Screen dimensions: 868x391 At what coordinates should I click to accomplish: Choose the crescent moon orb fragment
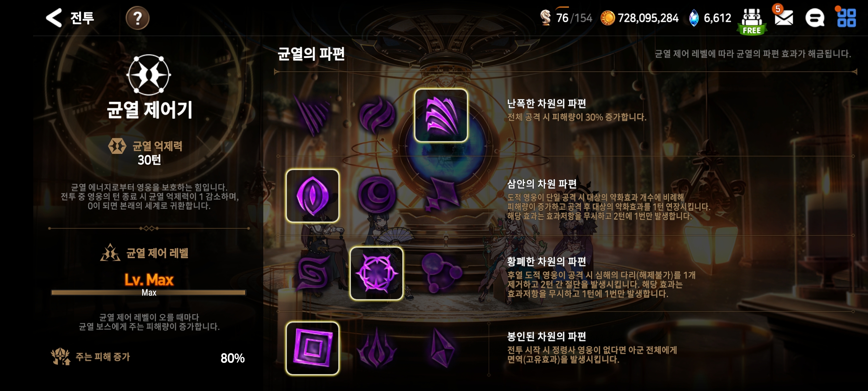click(x=376, y=195)
